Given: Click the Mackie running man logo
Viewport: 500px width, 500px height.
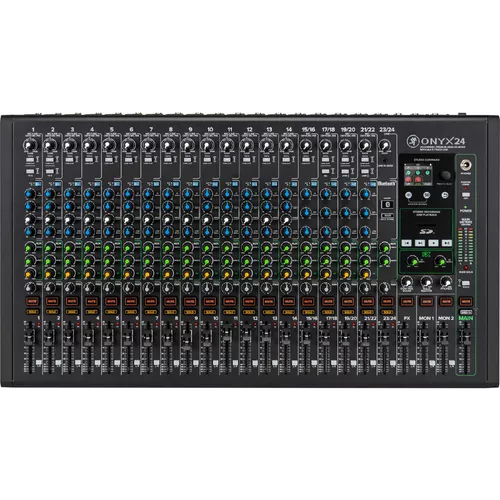Looking at the screenshot, I should click(412, 141).
